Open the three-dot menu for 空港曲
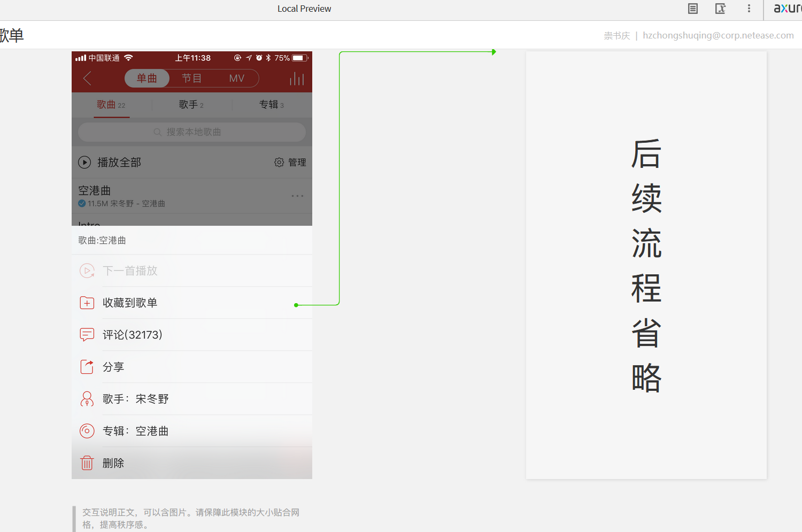The width and height of the screenshot is (802, 532). tap(297, 196)
